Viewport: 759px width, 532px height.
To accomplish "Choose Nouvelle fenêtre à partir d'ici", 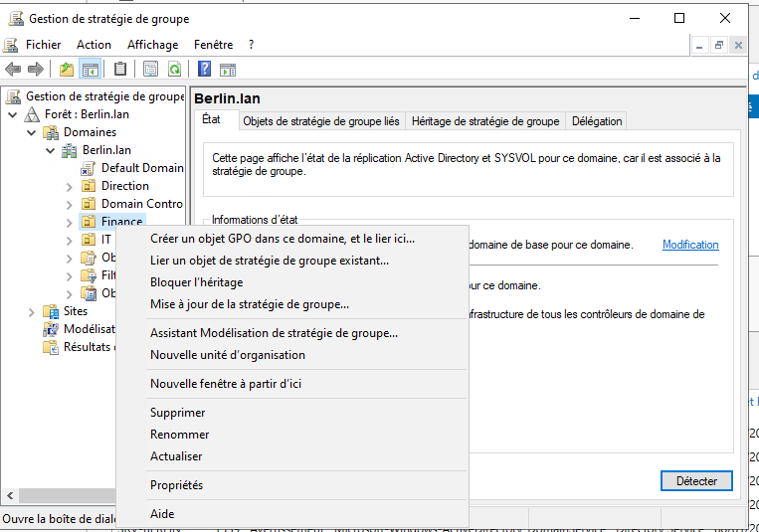I will (x=291, y=384).
